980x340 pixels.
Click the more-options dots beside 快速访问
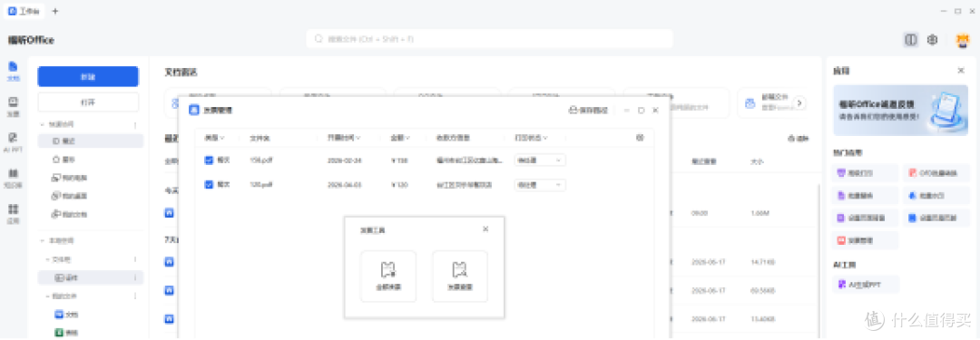point(135,125)
